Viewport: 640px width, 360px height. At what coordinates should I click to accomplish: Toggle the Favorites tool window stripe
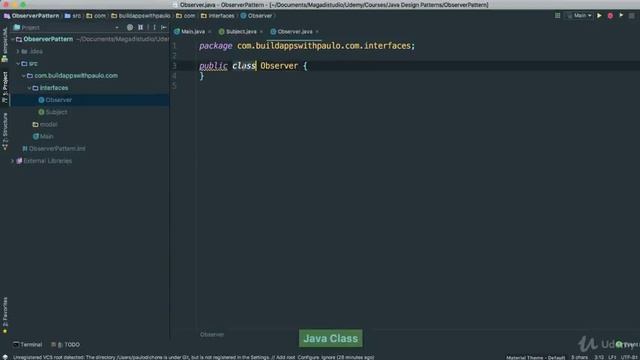click(x=5, y=315)
